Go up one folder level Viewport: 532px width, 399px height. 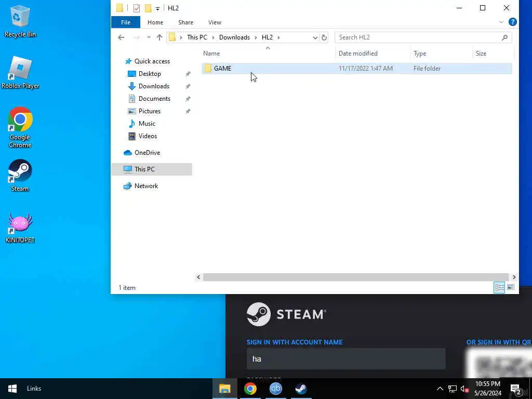pyautogui.click(x=159, y=37)
